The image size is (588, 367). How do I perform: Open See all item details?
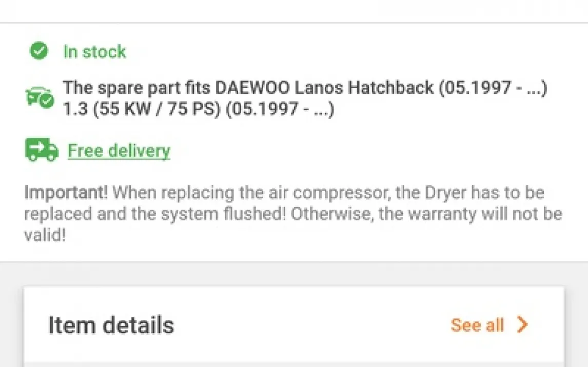click(x=477, y=325)
